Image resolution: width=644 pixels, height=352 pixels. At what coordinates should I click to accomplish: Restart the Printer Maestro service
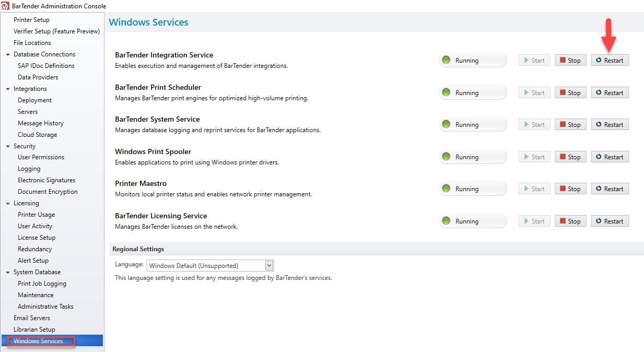click(x=610, y=189)
